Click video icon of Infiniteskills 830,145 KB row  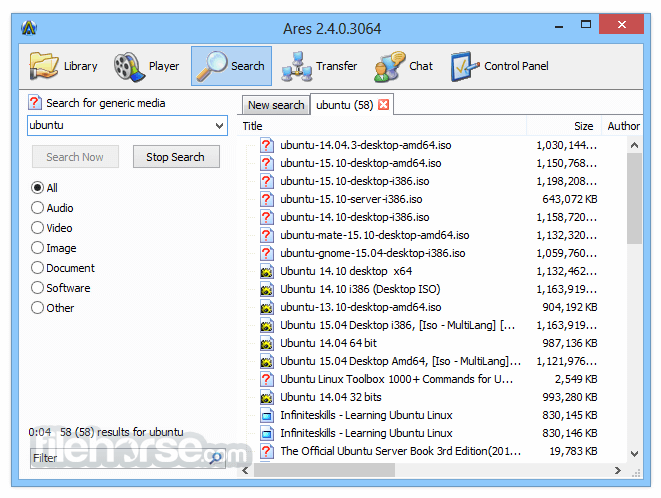pos(266,415)
